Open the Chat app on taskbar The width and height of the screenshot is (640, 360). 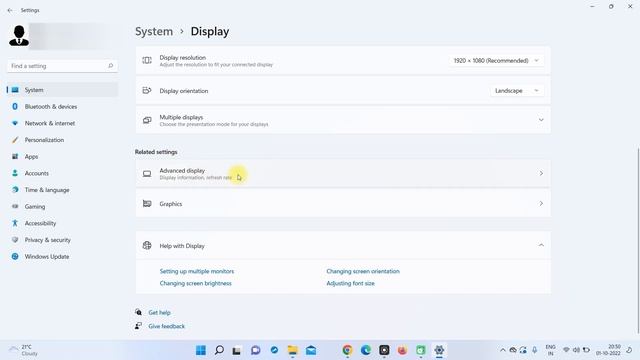pyautogui.click(x=256, y=350)
